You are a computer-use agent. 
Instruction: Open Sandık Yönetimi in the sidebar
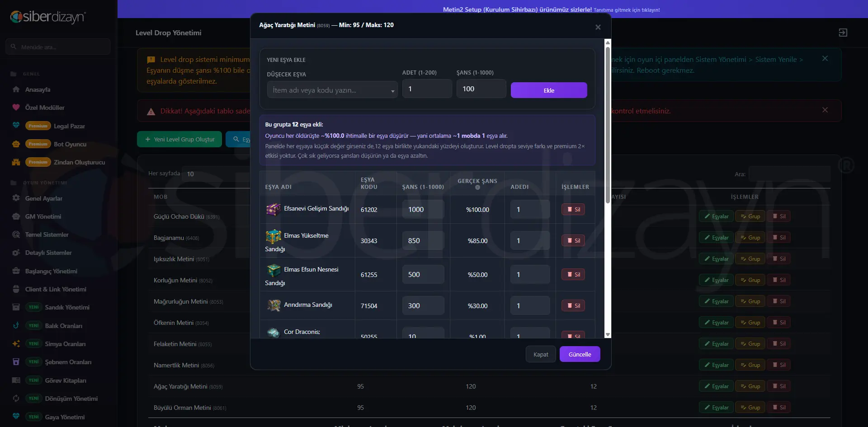pyautogui.click(x=67, y=307)
